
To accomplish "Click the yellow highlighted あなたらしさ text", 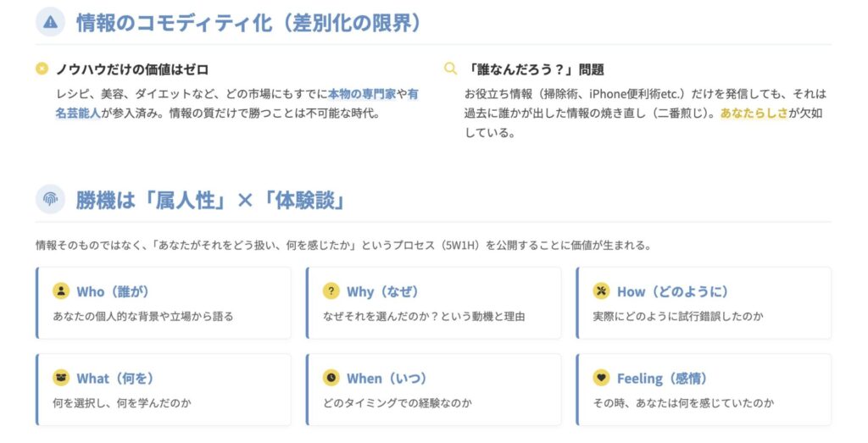I will [754, 112].
